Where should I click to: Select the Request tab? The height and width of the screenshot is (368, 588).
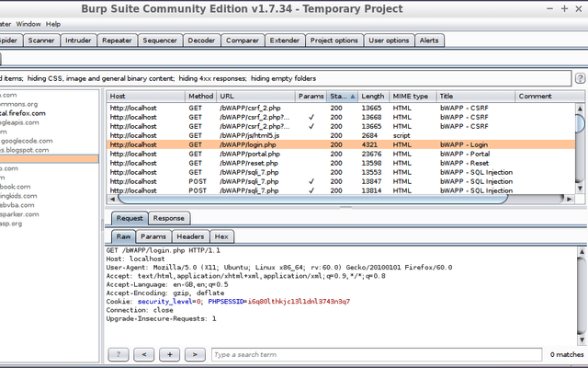[x=130, y=218]
